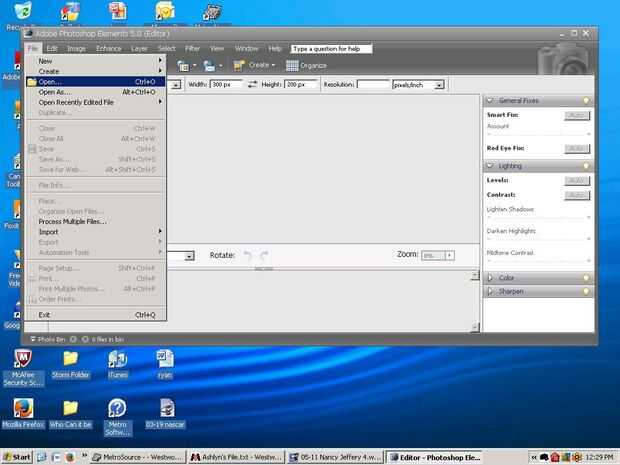The image size is (620, 465).
Task: Switch to Ashlyn's File.txt taskbar window
Action: [236, 457]
